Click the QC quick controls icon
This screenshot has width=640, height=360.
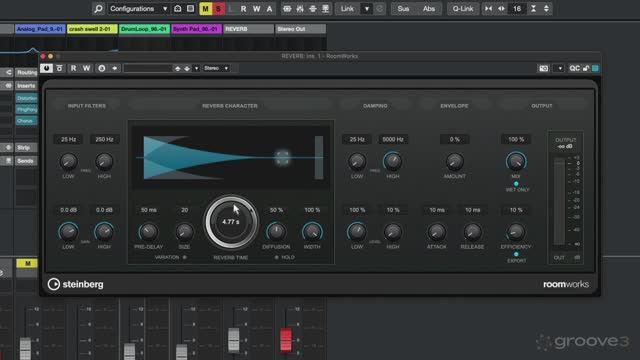[x=574, y=68]
